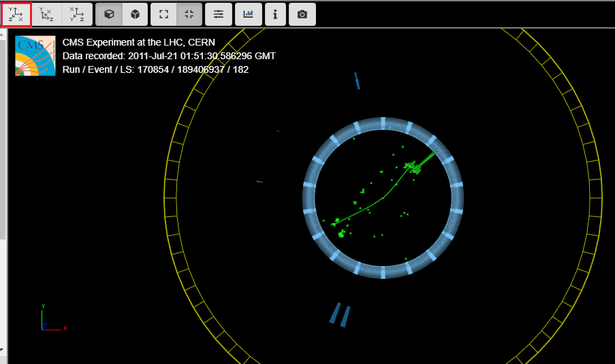This screenshot has height=364, width=615.
Task: Select the Y-Z plane view icon
Action: [77, 15]
